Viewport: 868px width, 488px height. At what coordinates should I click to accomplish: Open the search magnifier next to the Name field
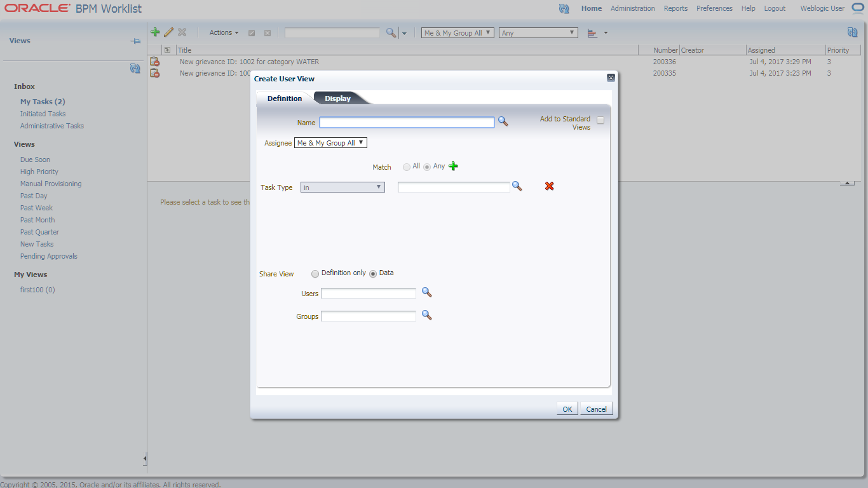pos(503,122)
